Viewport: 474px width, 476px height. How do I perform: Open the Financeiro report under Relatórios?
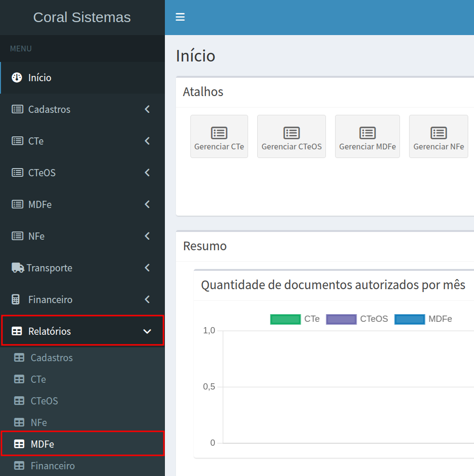(x=52, y=466)
